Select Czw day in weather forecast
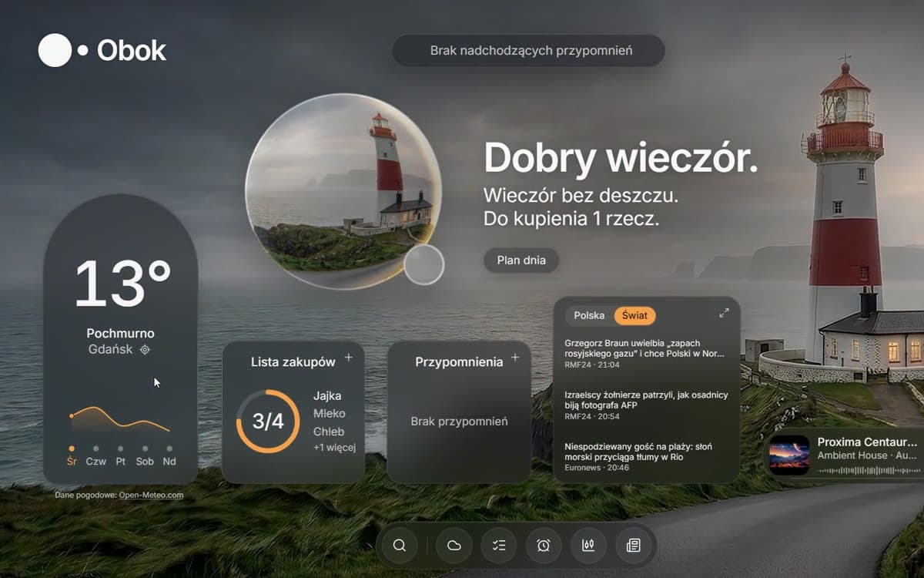This screenshot has width=924, height=578. point(96,455)
